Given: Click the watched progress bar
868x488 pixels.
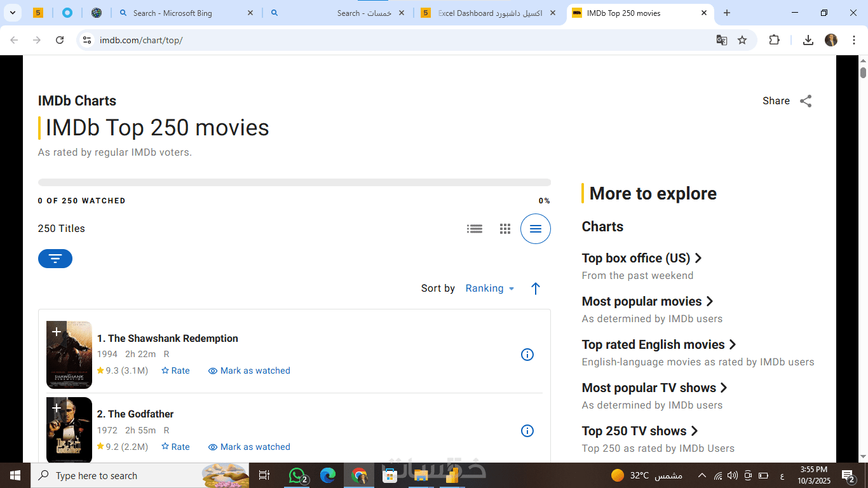Looking at the screenshot, I should (294, 182).
